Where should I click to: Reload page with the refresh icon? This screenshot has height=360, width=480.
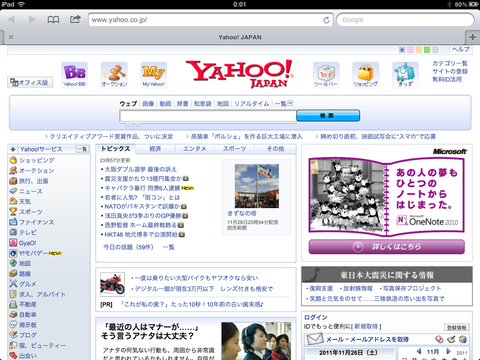pyautogui.click(x=326, y=20)
